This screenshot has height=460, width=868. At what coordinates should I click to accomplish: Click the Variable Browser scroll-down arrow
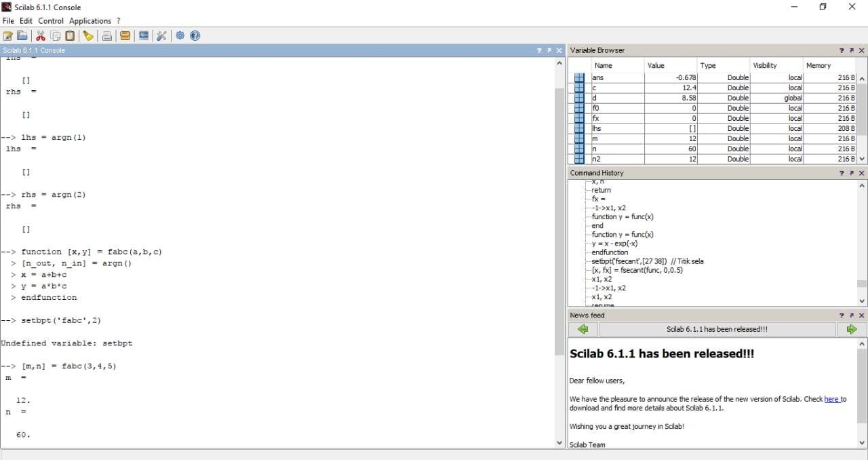[862, 159]
